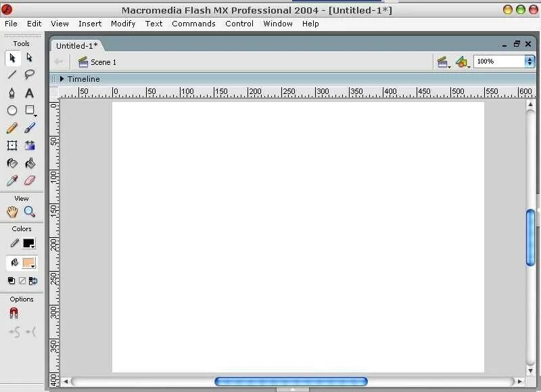Open the File menu

pos(11,24)
